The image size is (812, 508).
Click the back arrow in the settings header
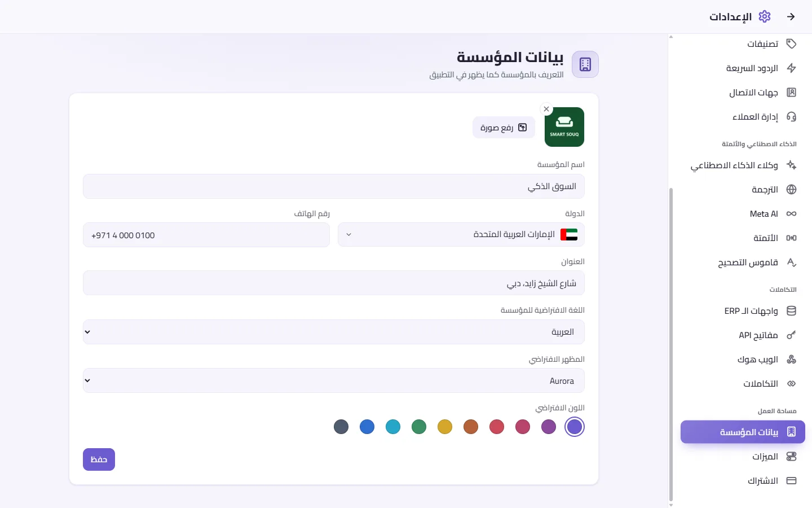point(791,17)
